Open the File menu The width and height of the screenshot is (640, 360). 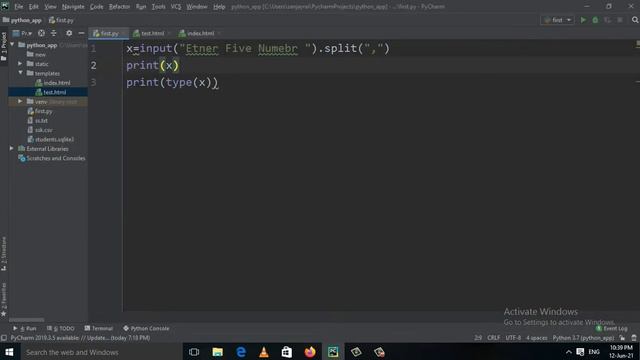[x=18, y=7]
